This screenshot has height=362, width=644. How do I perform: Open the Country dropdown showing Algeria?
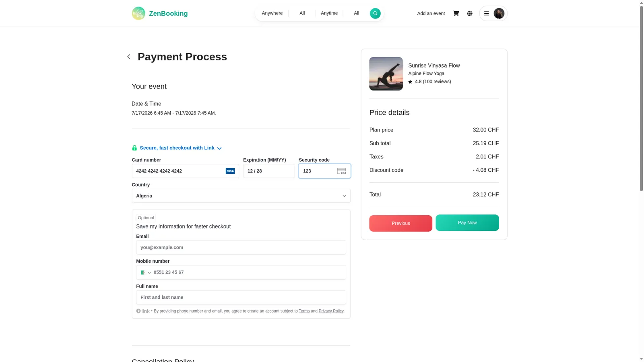click(x=241, y=196)
